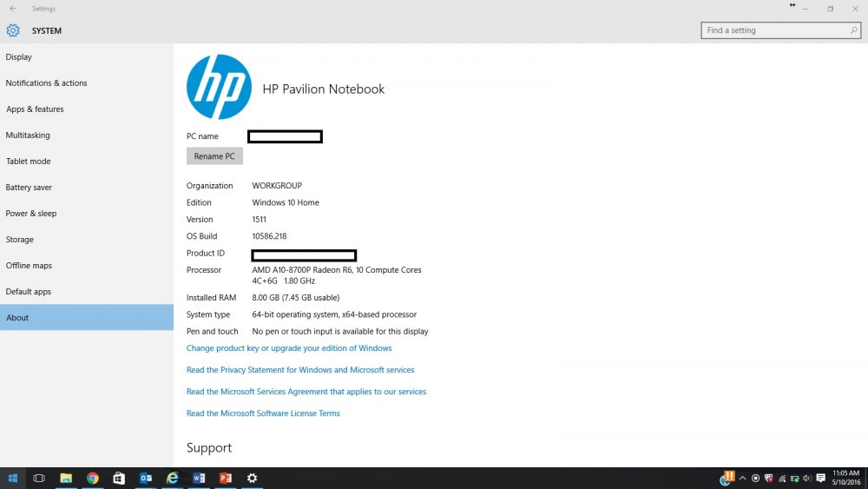Screen dimensions: 868x489
Task: Open the Windows Start menu
Action: [x=13, y=478]
